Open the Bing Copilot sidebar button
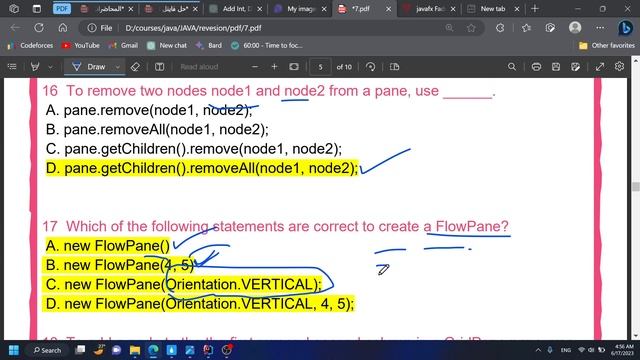This screenshot has height=360, width=640. (625, 28)
